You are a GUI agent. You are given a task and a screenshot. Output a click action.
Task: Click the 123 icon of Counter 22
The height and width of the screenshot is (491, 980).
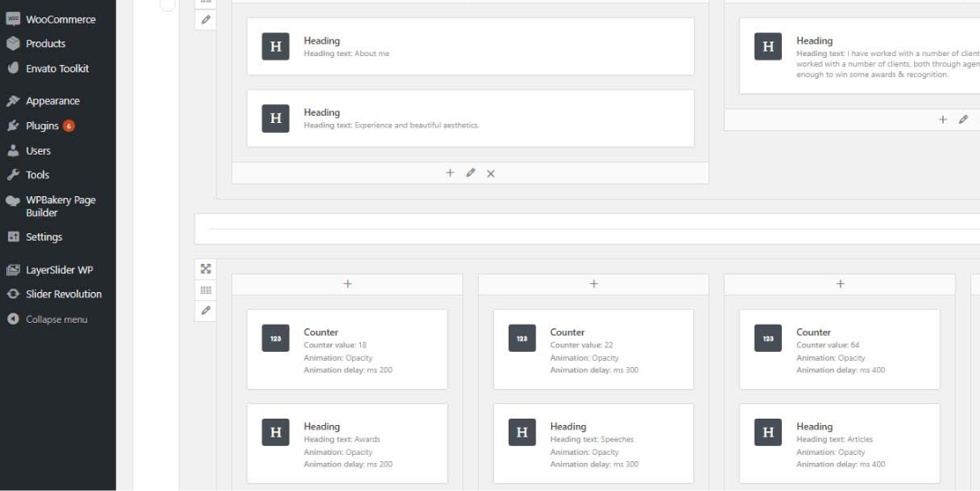tap(522, 338)
